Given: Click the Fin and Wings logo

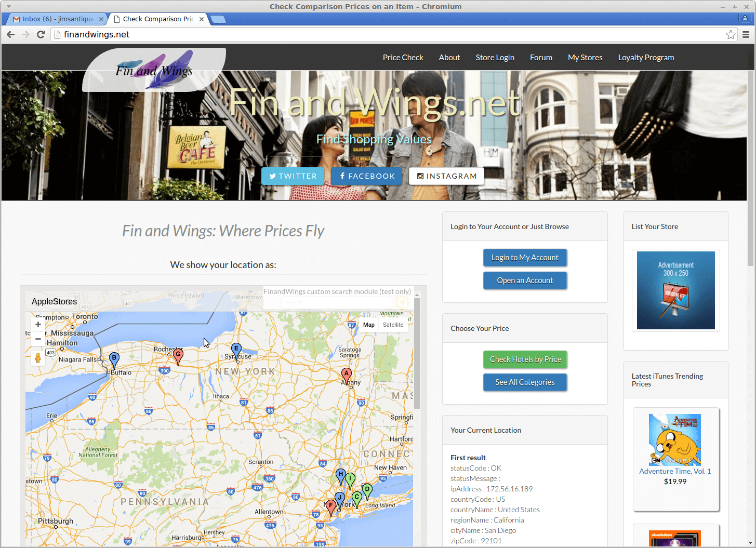Looking at the screenshot, I should [154, 70].
